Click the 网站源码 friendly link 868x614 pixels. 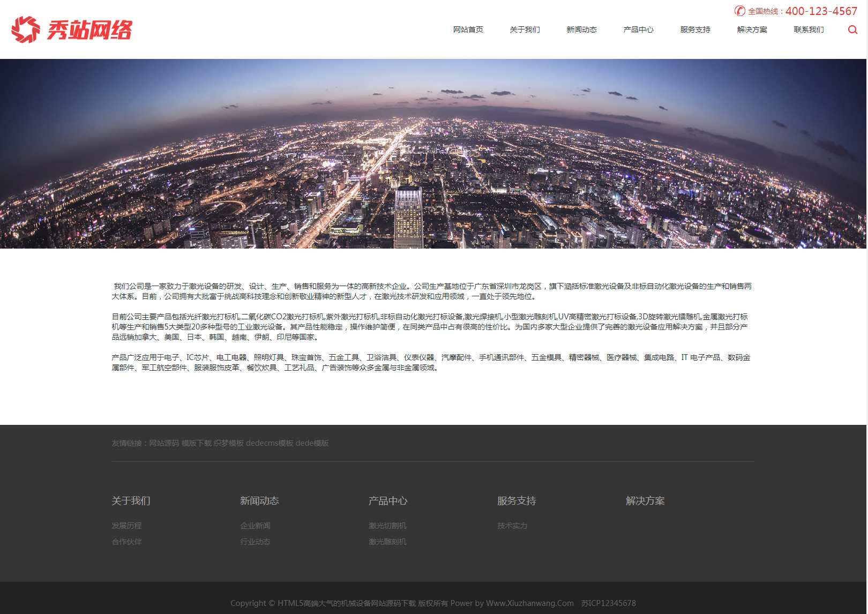point(164,443)
